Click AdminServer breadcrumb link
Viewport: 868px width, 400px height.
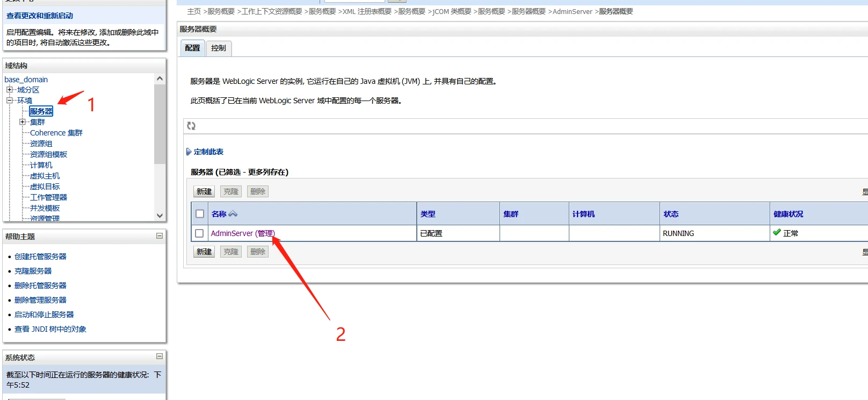coord(573,11)
